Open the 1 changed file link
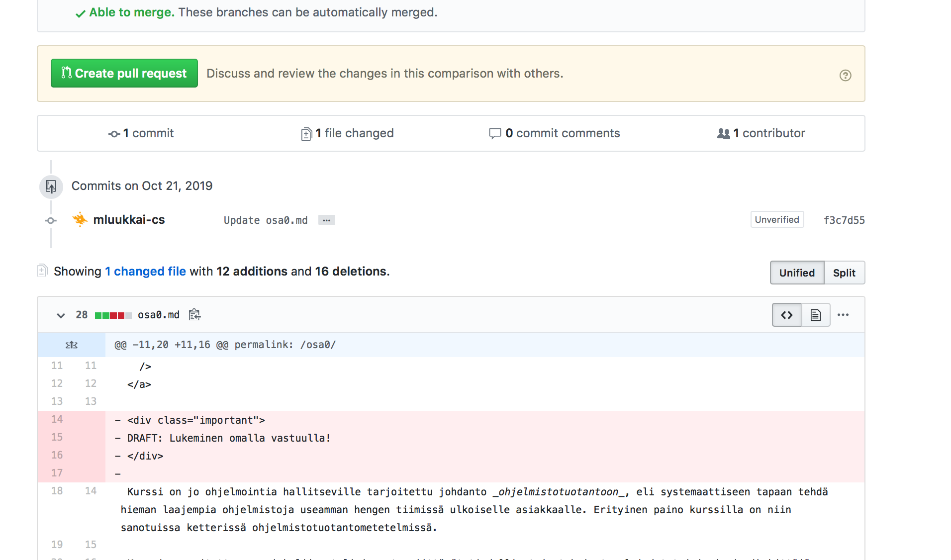951x560 pixels. (145, 271)
